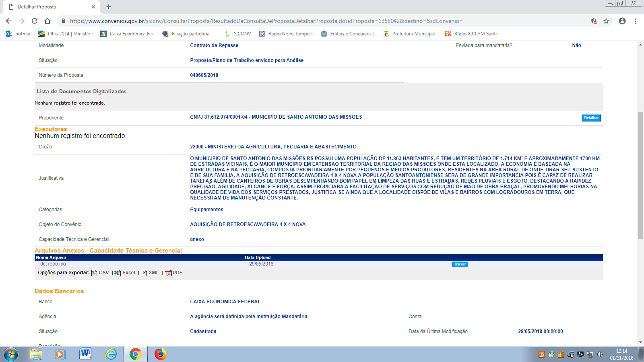Open new browser tab
Screen dimensions: 644x362
coord(109,7)
